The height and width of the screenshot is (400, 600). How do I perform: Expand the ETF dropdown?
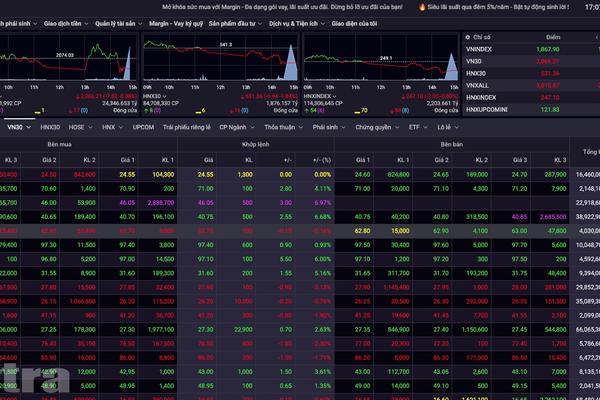pos(417,128)
